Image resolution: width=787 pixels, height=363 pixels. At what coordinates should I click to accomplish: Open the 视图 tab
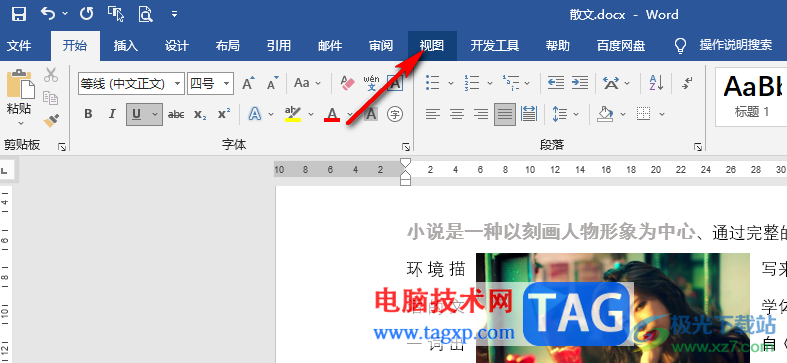(x=432, y=46)
